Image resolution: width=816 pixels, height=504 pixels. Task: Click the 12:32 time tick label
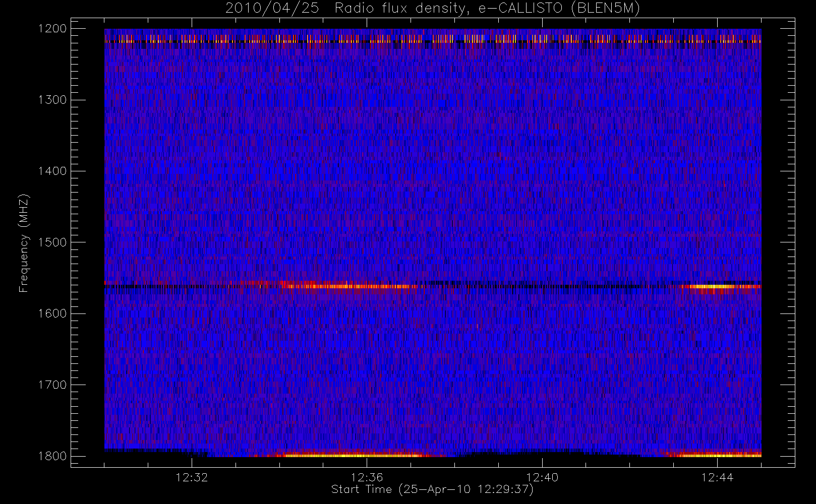[192, 477]
